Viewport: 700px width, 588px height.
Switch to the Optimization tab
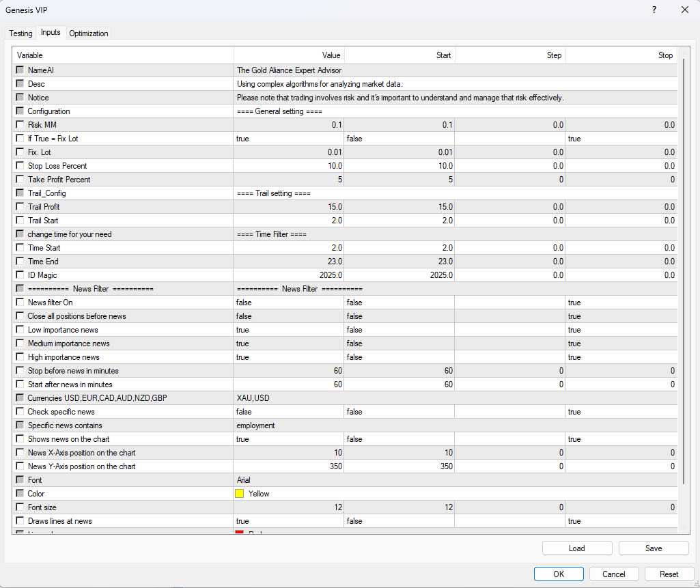[88, 33]
